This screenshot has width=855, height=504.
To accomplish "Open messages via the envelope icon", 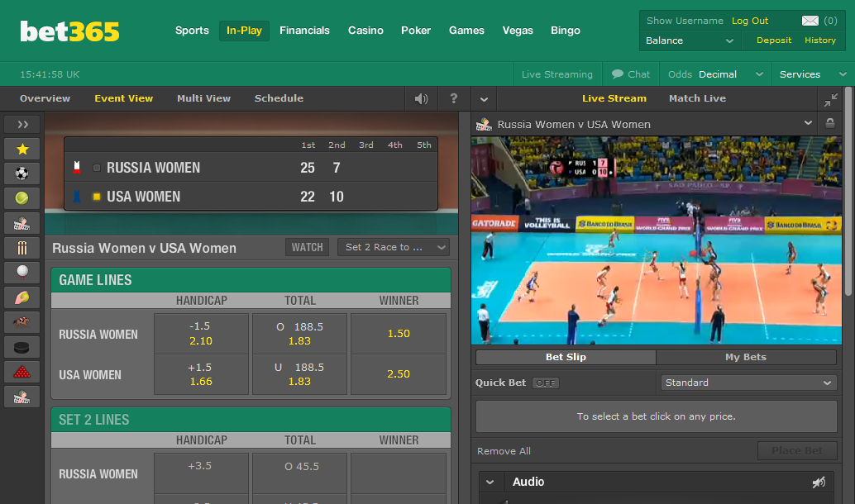I will (810, 21).
